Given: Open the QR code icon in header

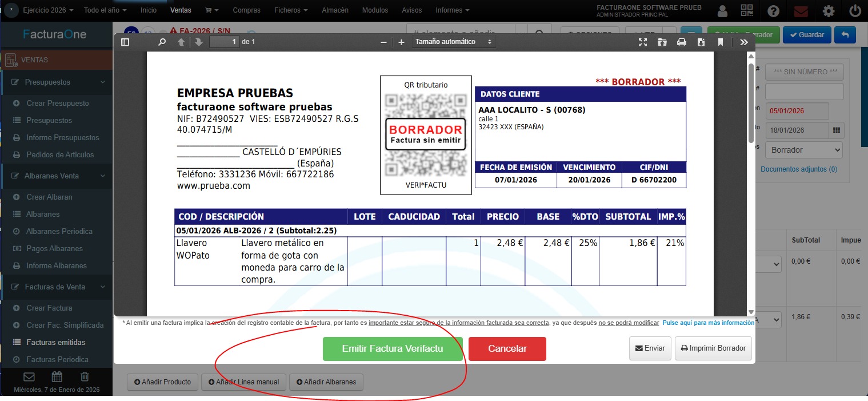Looking at the screenshot, I should click(x=747, y=11).
